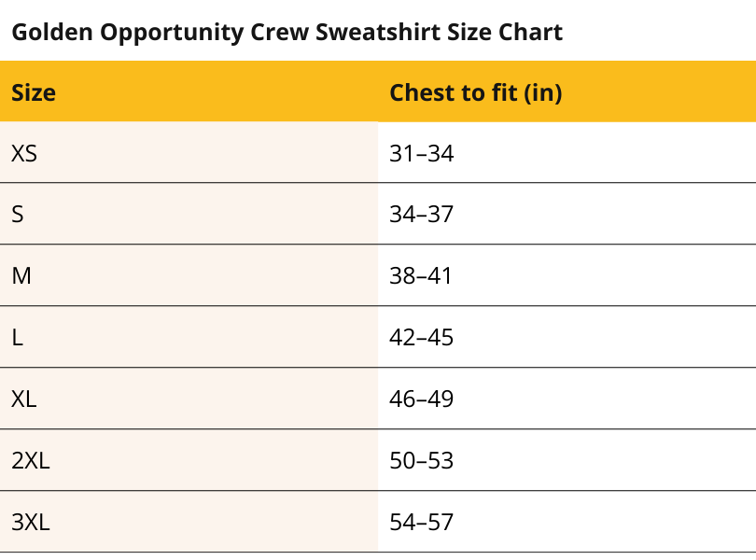Viewport: 756px width, 560px height.
Task: Click the 34–37 chest measurement cell
Action: [421, 215]
